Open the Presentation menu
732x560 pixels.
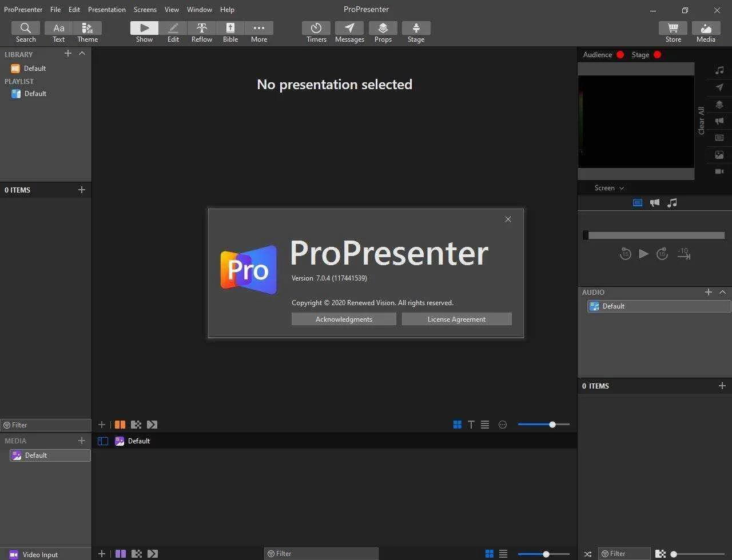107,10
